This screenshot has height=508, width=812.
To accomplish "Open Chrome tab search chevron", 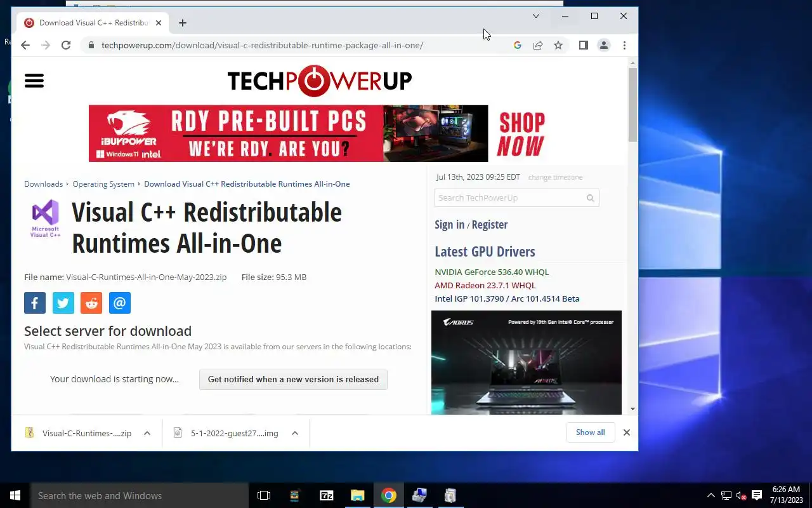I will click(536, 16).
